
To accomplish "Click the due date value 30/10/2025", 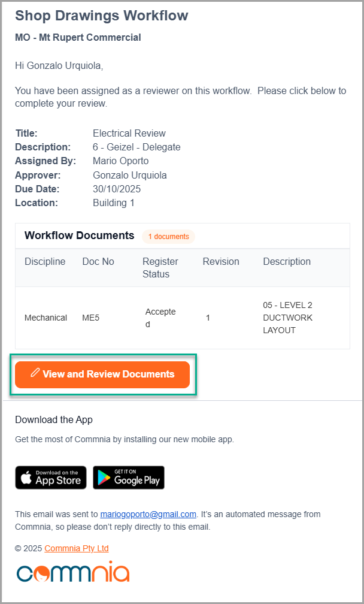I will [117, 189].
